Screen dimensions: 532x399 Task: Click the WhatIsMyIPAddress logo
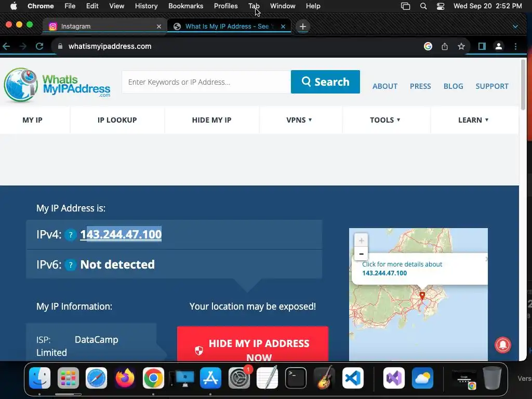pos(57,85)
